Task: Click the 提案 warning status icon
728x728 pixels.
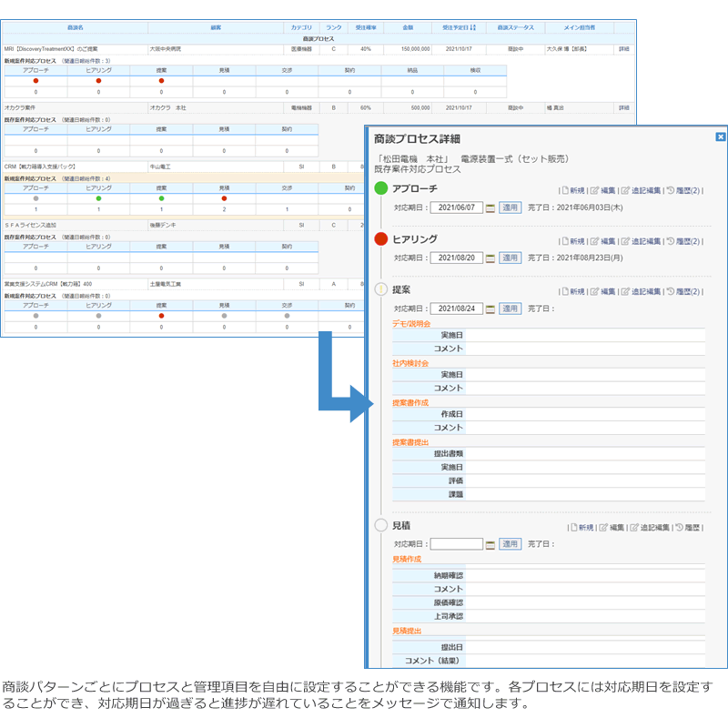Action: click(x=381, y=290)
